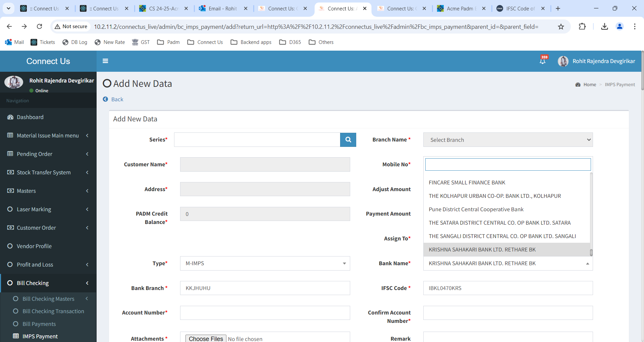The width and height of the screenshot is (644, 342).
Task: Open the notification bell icon
Action: [542, 61]
